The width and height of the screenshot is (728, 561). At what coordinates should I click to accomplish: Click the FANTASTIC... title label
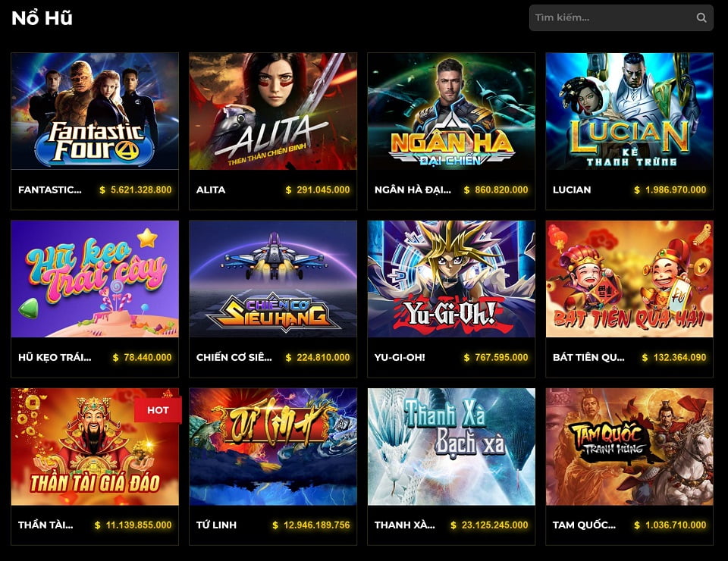point(50,190)
